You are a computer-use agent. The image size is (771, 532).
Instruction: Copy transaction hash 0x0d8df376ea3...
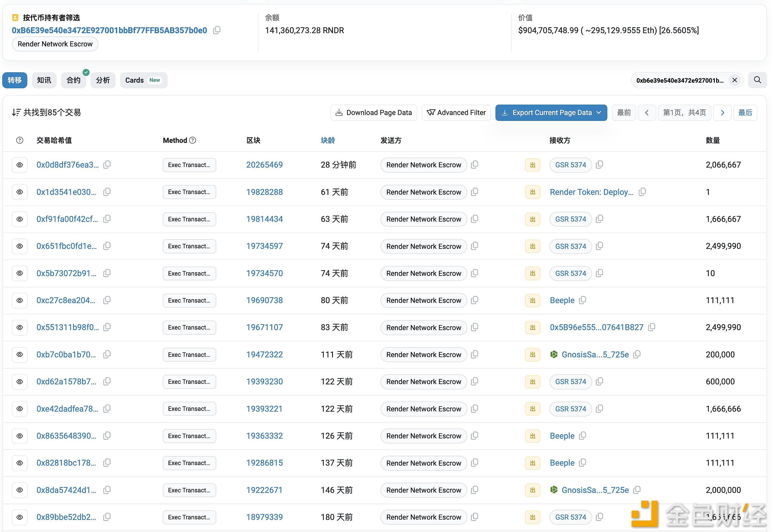pyautogui.click(x=107, y=165)
